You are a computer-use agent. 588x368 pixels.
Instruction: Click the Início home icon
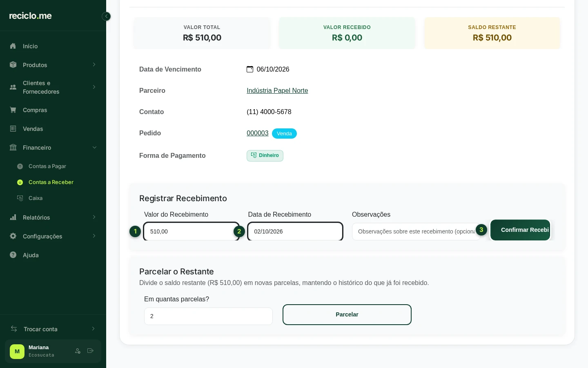[13, 46]
